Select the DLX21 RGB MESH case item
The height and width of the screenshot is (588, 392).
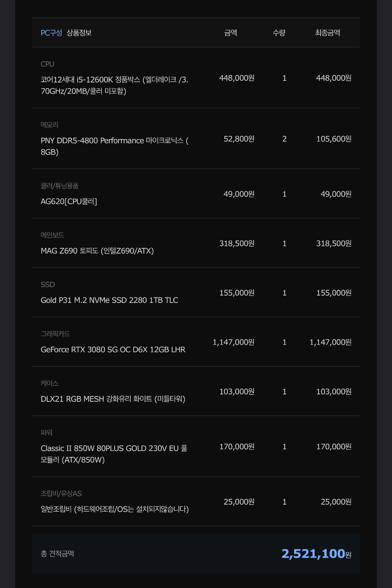coord(113,399)
